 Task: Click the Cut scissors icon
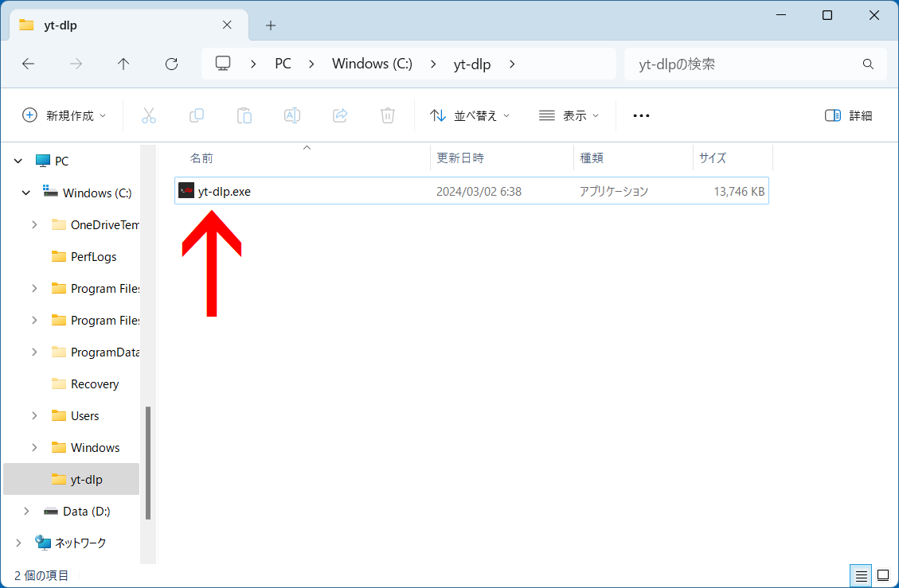[148, 115]
